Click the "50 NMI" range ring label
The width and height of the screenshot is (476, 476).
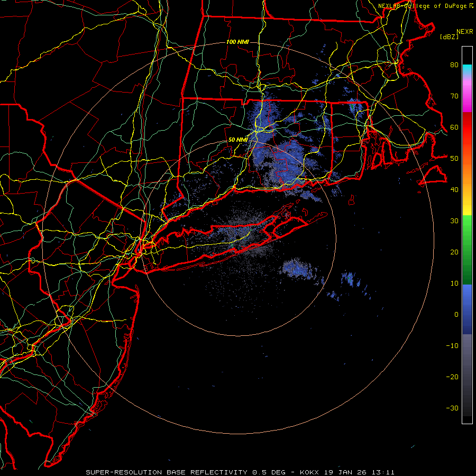click(238, 140)
